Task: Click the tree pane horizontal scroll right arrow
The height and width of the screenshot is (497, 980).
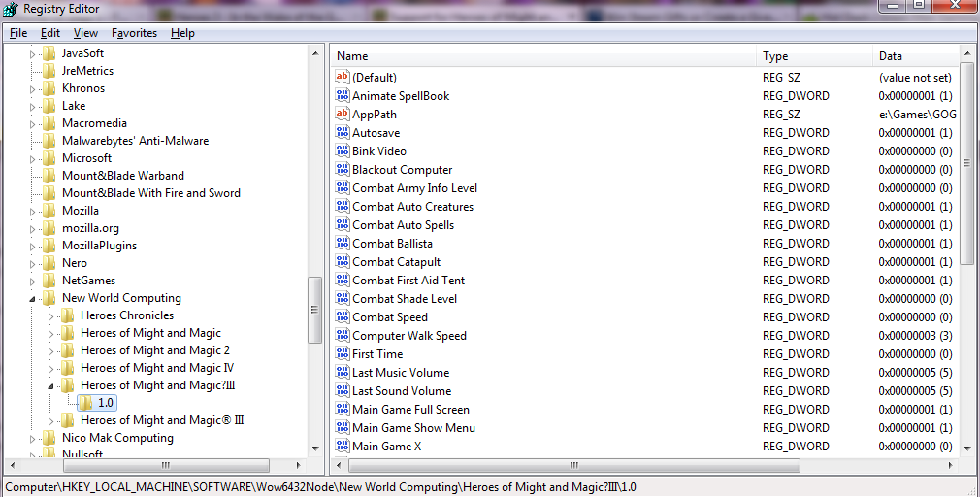Action: tap(299, 465)
